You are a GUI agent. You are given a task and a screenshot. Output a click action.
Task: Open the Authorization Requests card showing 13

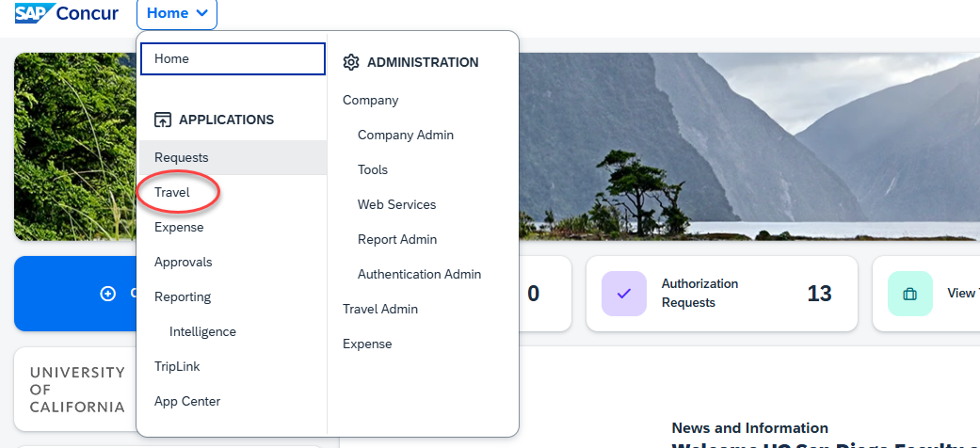721,294
